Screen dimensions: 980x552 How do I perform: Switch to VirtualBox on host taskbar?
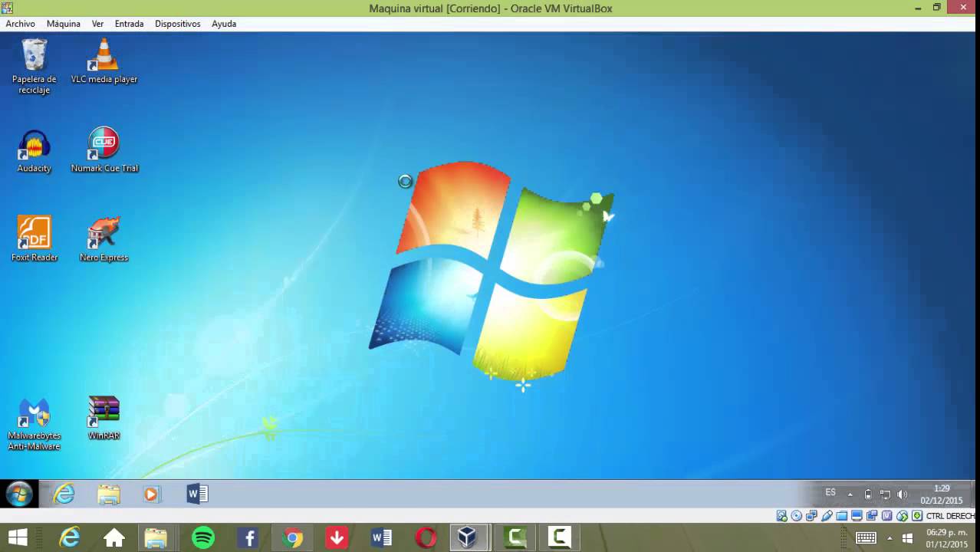pyautogui.click(x=467, y=538)
